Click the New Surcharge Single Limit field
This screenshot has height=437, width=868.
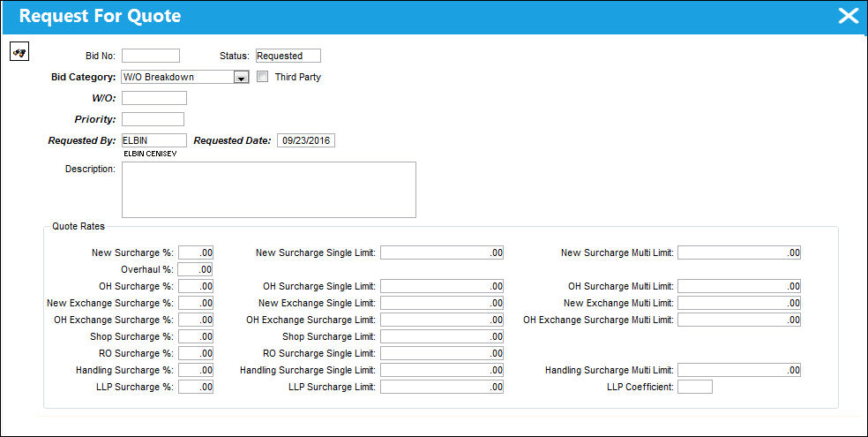coord(442,252)
